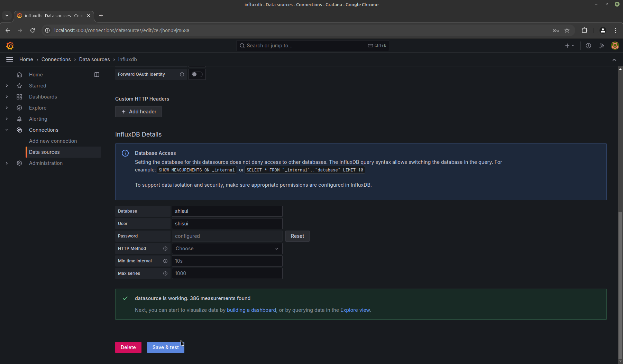Show info tooltip for HTTP Method
Screen dimensions: 623x364
point(165,249)
